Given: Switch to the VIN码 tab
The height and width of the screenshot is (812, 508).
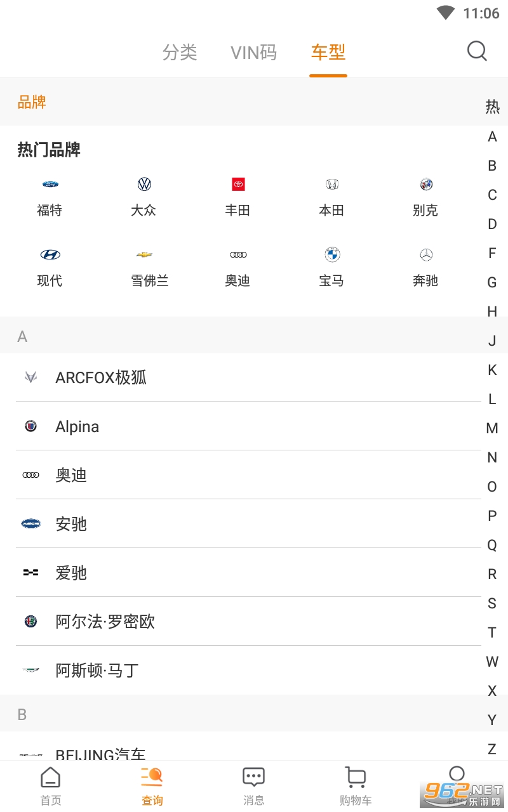Looking at the screenshot, I should pyautogui.click(x=253, y=52).
